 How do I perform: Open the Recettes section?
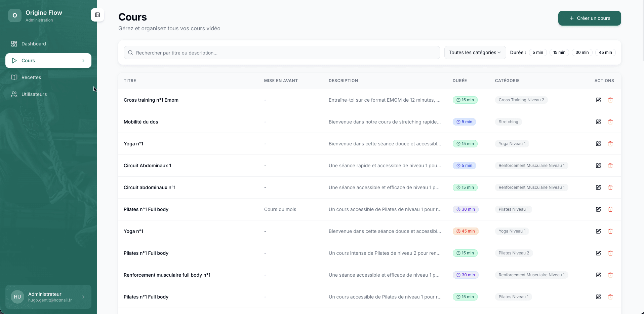coord(31,77)
